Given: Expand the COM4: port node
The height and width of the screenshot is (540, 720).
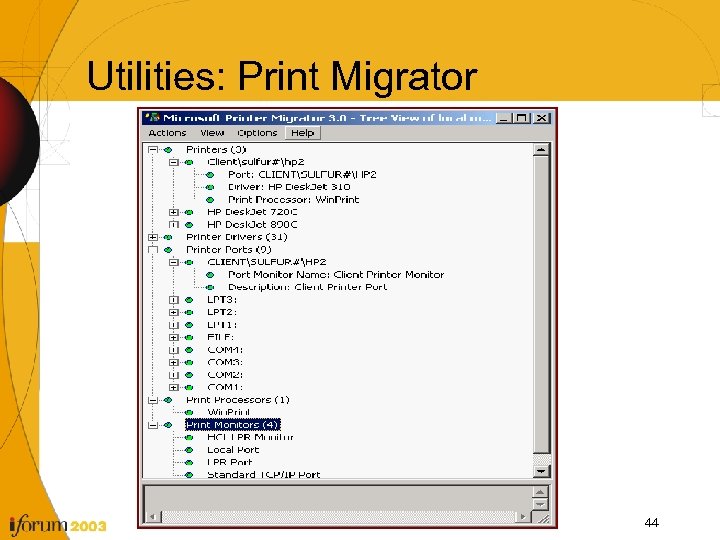Looking at the screenshot, I should [174, 350].
